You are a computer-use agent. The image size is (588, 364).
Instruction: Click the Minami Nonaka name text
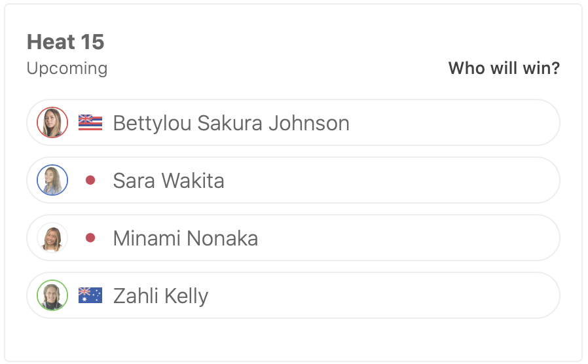(x=185, y=238)
